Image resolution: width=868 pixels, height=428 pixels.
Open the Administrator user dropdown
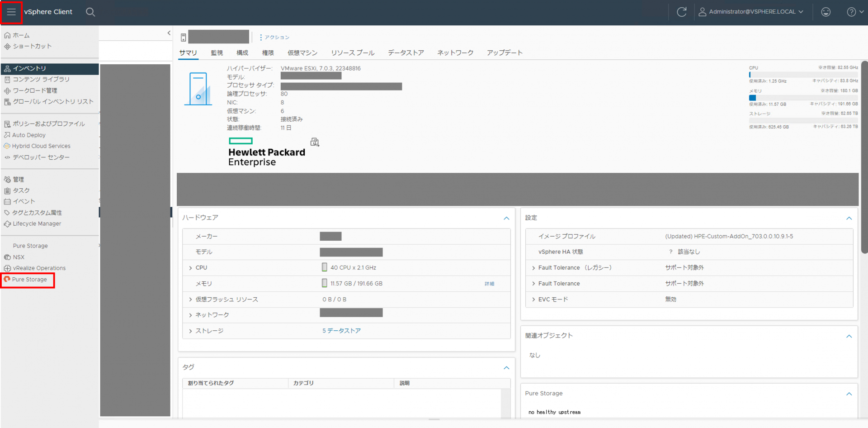click(x=751, y=12)
